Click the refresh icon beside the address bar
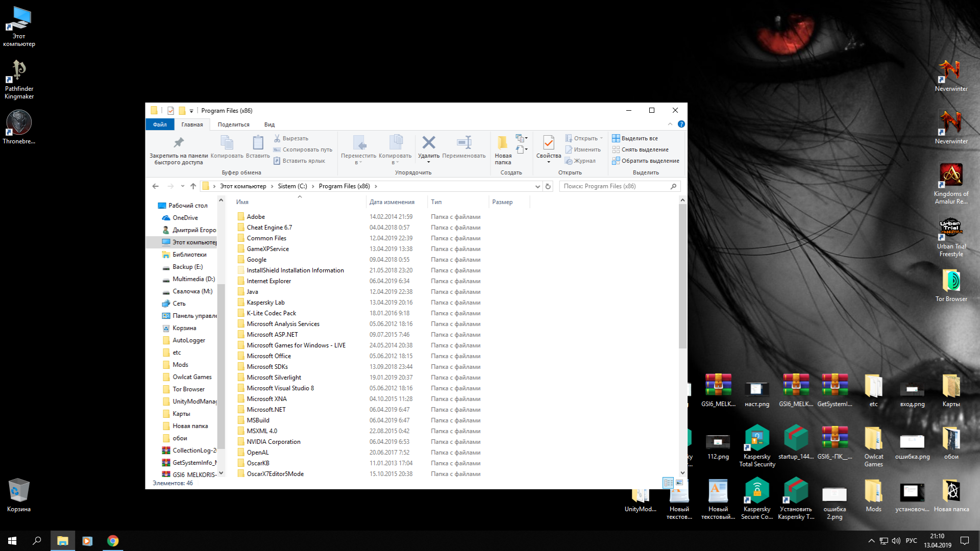980x551 pixels. 548,186
